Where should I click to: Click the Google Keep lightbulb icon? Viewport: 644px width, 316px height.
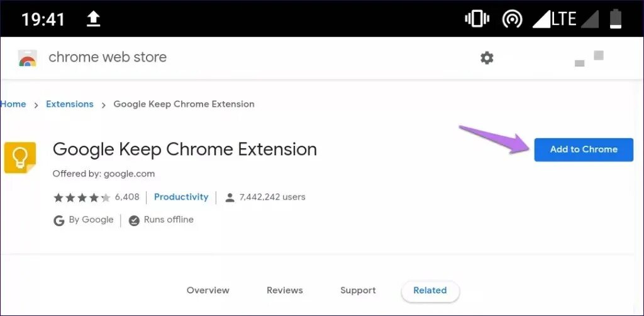tap(20, 158)
